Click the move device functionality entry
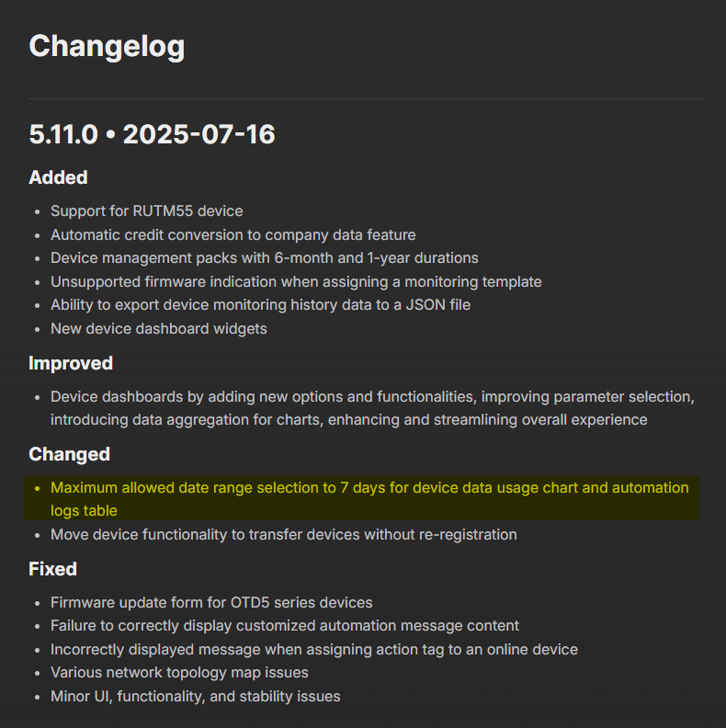This screenshot has width=726, height=728. (x=284, y=534)
